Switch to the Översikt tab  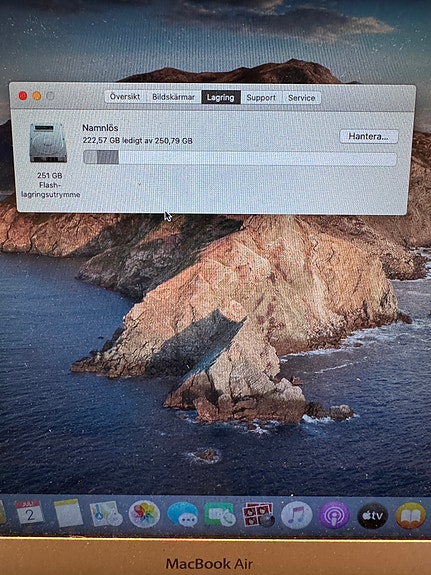tap(125, 97)
